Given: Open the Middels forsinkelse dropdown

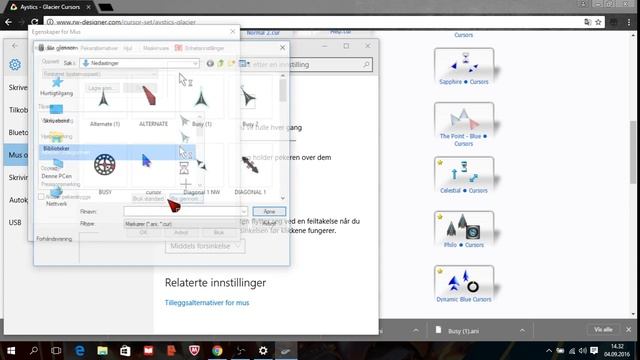Looking at the screenshot, I should pyautogui.click(x=205, y=246).
